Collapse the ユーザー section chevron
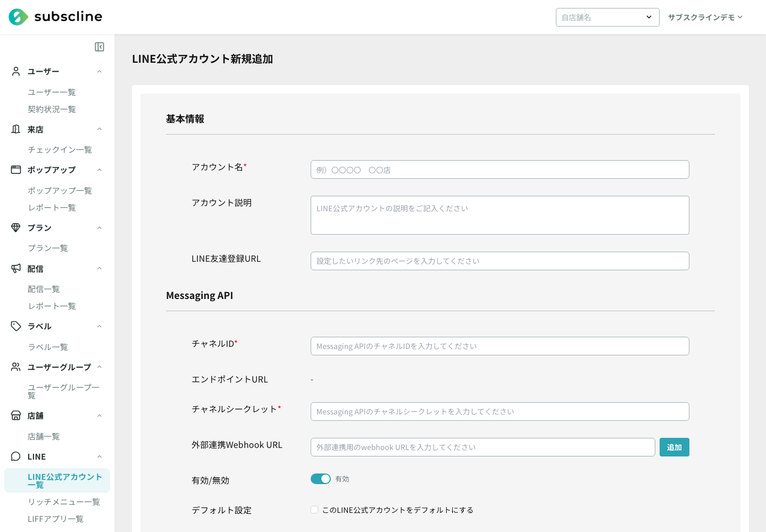The width and height of the screenshot is (766, 532). pyautogui.click(x=99, y=71)
